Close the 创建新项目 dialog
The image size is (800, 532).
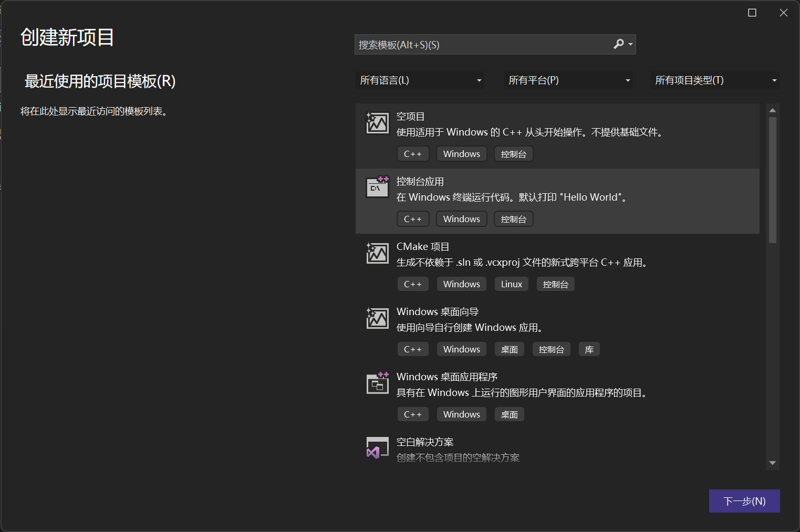[x=784, y=13]
